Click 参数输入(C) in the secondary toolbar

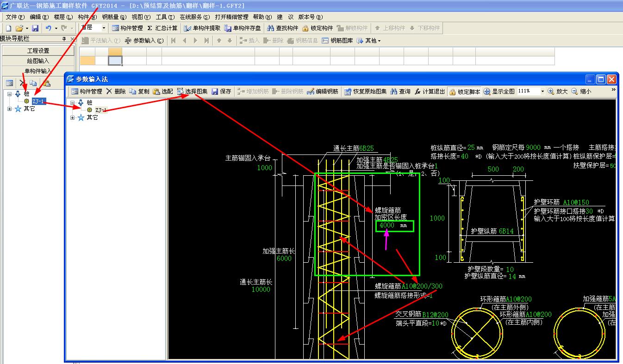tap(144, 41)
